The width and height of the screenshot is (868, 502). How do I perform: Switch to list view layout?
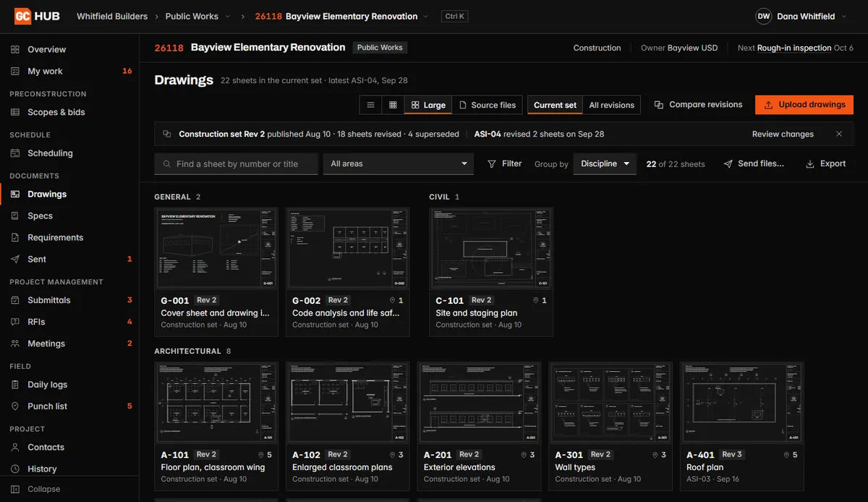point(370,105)
